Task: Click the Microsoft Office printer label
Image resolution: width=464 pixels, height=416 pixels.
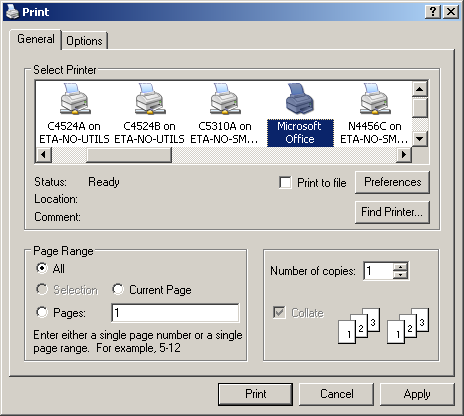Action: click(300, 133)
